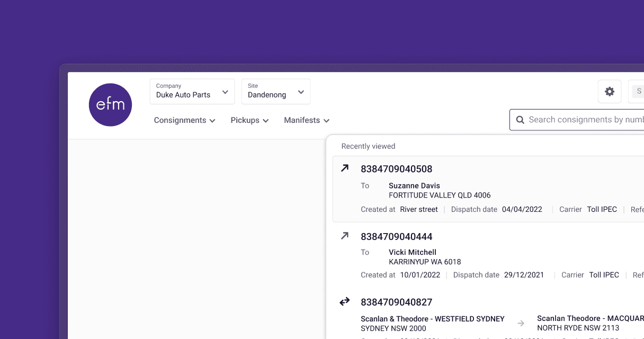This screenshot has height=339, width=644.
Task: Open the Company dropdown showing Duke Auto Parts
Action: pos(192,91)
